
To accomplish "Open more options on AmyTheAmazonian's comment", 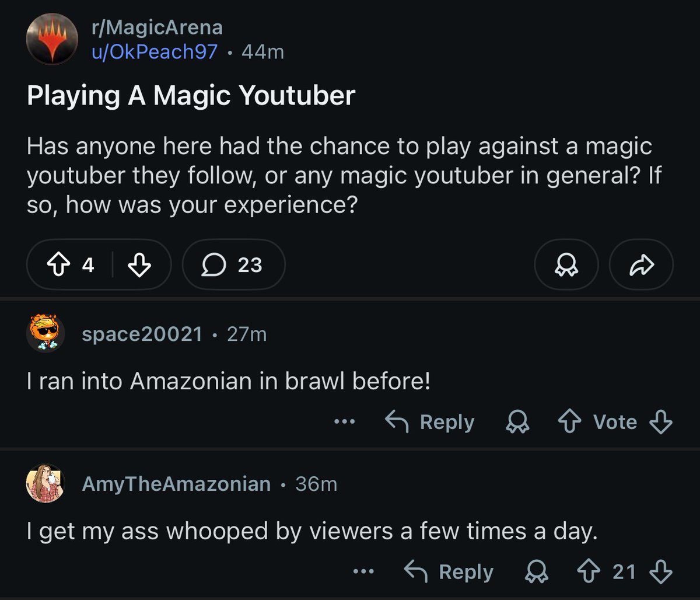I will [x=363, y=572].
